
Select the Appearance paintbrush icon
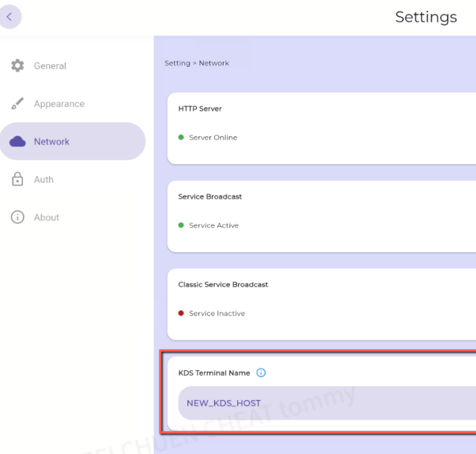point(18,104)
